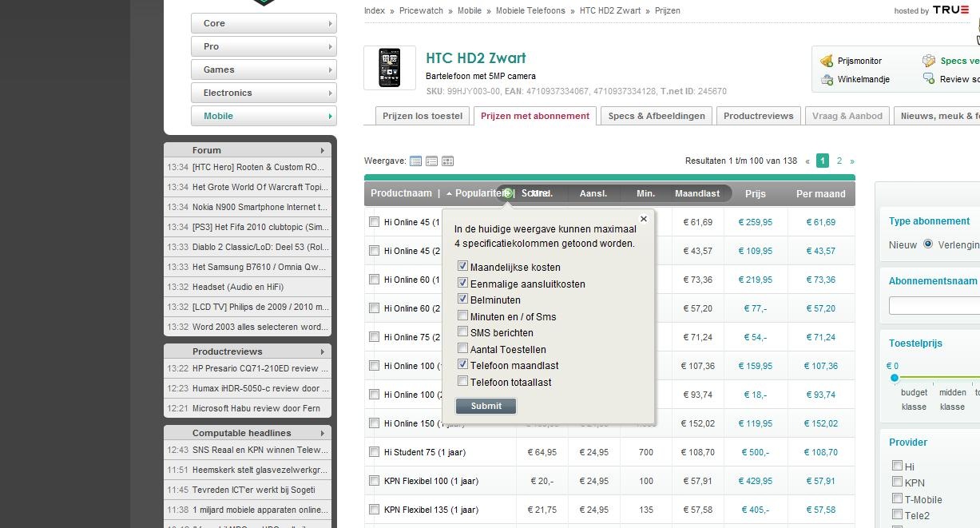Open headline SNS Reaal en KPN winnen
This screenshot has height=528, width=980.
point(260,450)
